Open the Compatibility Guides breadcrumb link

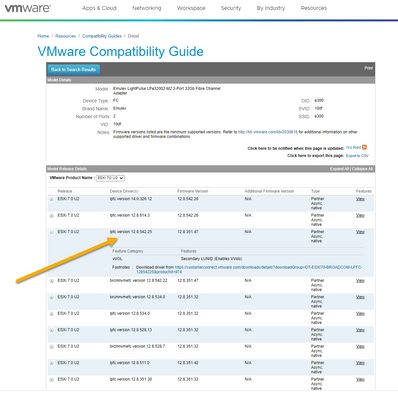pyautogui.click(x=102, y=36)
